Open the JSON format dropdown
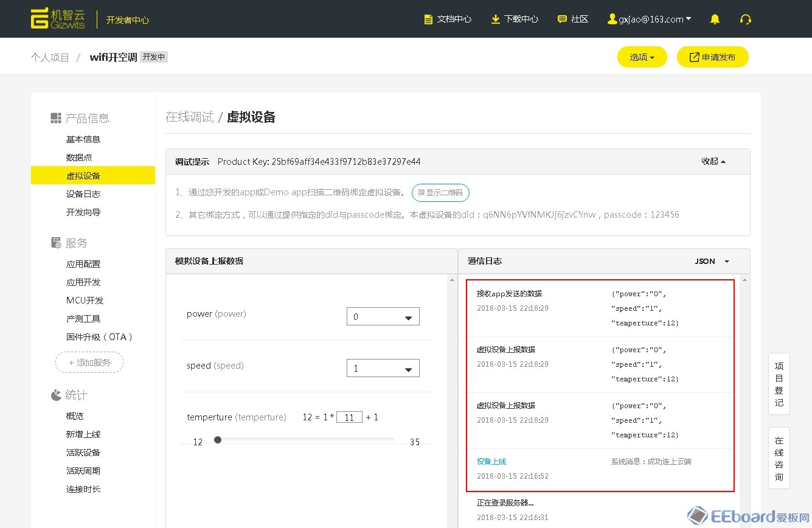This screenshot has height=528, width=812. [712, 261]
